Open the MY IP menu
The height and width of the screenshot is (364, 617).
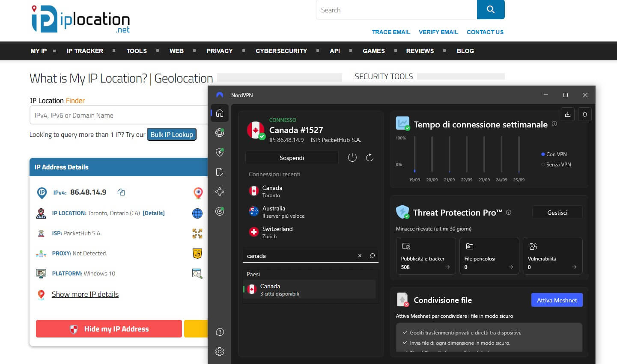(x=39, y=51)
